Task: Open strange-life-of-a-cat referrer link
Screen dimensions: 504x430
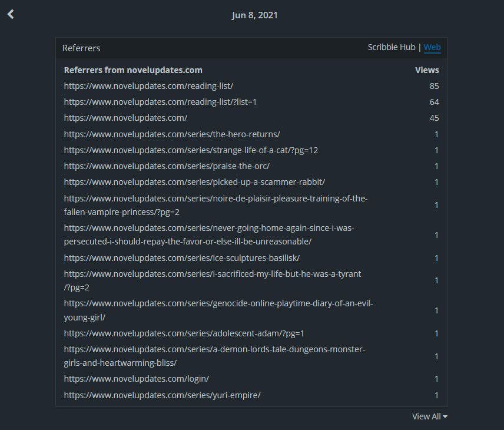Action: (x=191, y=150)
